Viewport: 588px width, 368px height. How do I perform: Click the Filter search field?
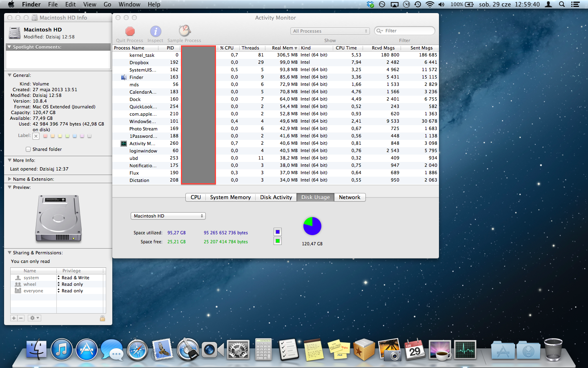click(x=405, y=31)
